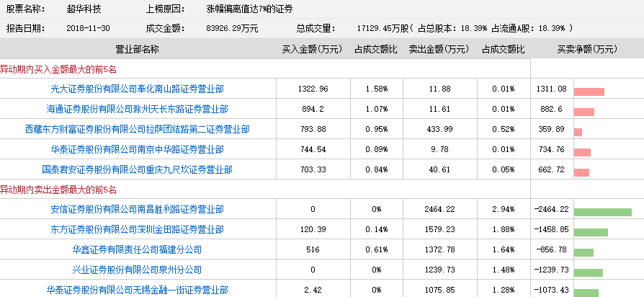Click section title 异动期内卖出金额最大的前5名

pos(58,190)
